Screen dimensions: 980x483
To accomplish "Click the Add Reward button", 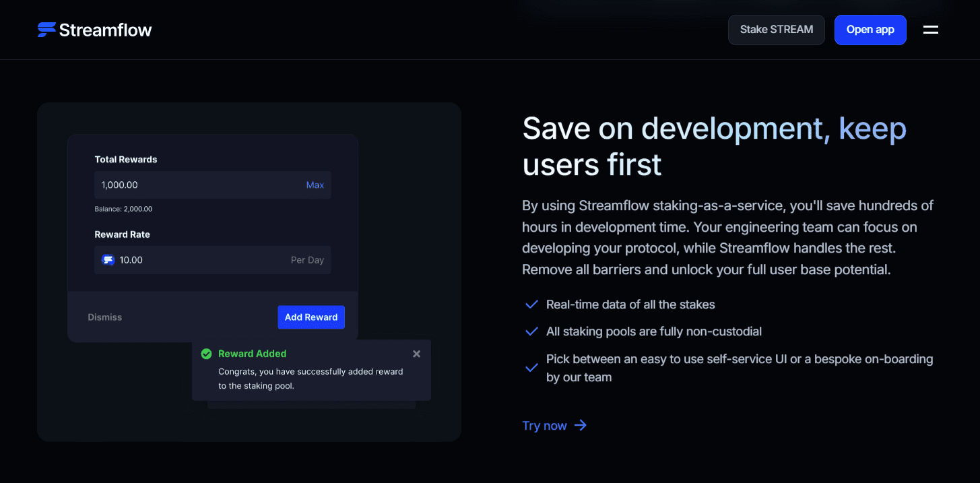I will pyautogui.click(x=311, y=317).
